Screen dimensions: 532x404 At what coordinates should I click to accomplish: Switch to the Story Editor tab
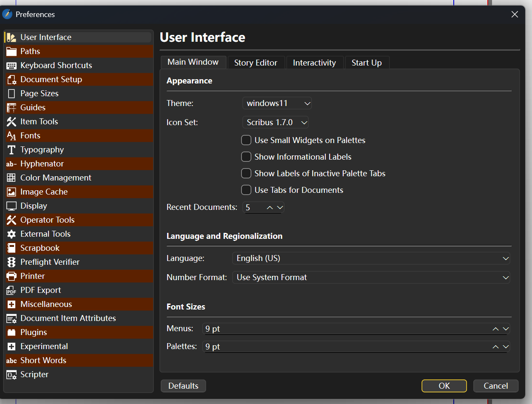point(256,63)
